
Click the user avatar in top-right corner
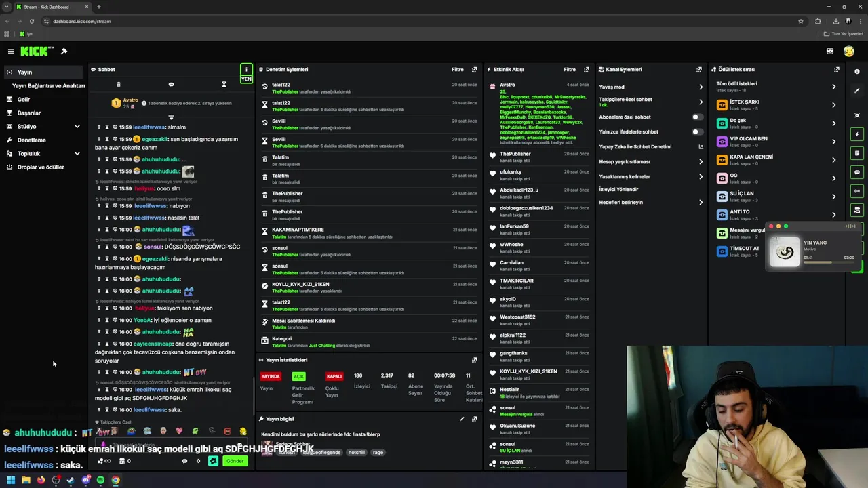click(x=848, y=52)
